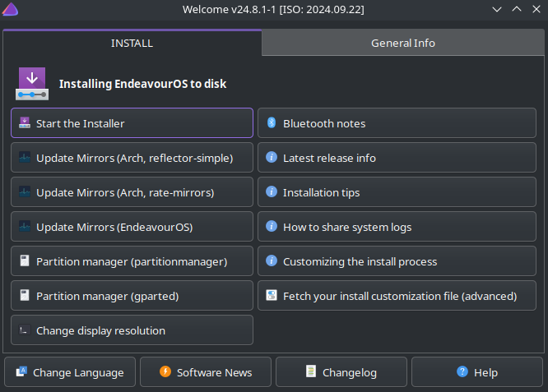The width and height of the screenshot is (548, 392).
Task: Select the INSTALL tab
Action: [x=132, y=43]
